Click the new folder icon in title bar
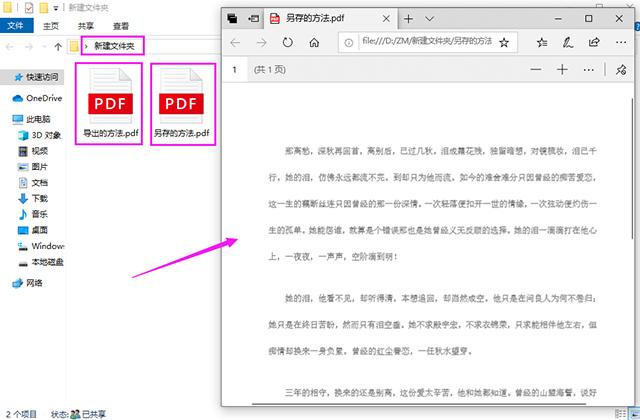 click(x=44, y=7)
